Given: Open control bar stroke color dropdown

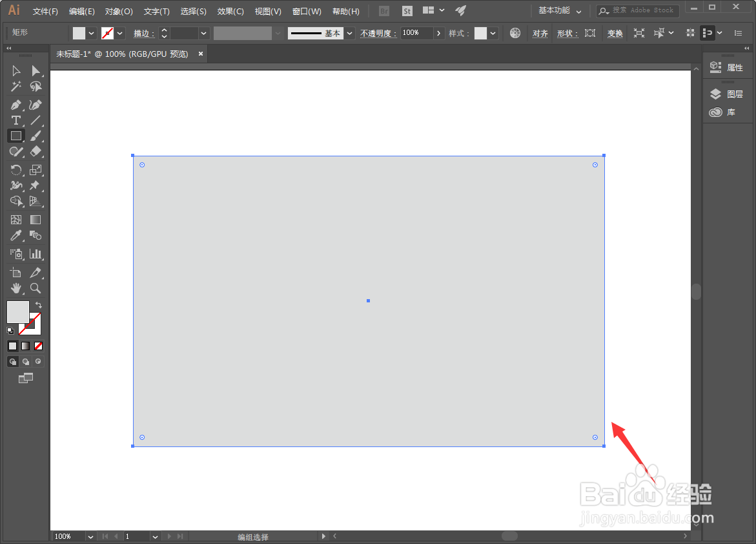Looking at the screenshot, I should point(120,34).
